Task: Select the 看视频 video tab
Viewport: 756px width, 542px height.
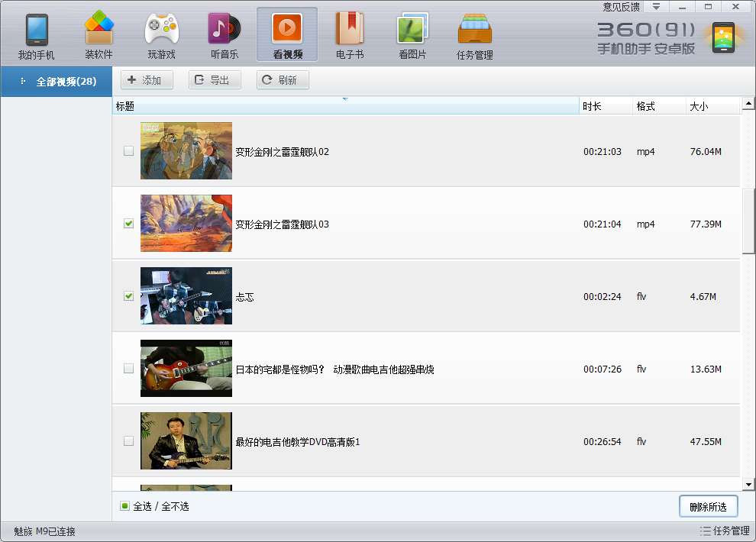Action: pos(287,36)
